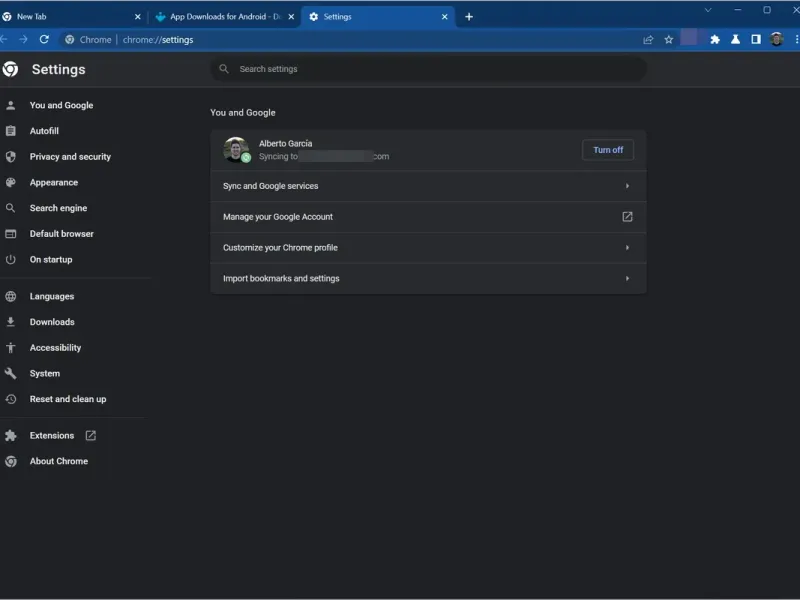Image resolution: width=800 pixels, height=600 pixels.
Task: Close the App Downloads for Android tab
Action: [291, 17]
